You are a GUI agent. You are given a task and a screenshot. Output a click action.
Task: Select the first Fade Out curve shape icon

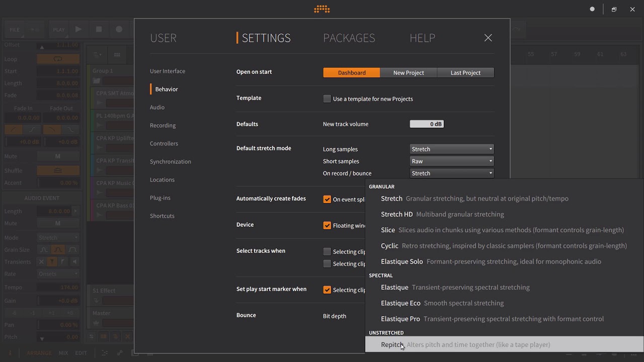pyautogui.click(x=51, y=129)
